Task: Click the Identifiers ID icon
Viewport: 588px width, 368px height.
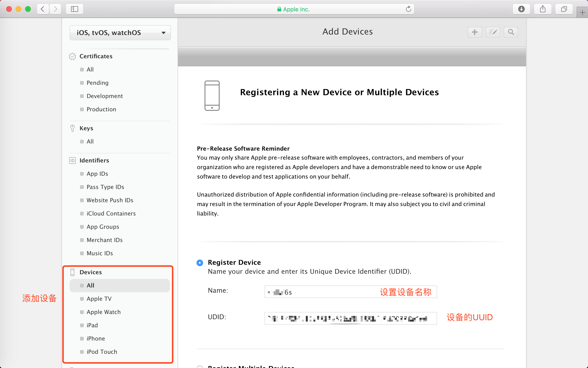Action: (x=72, y=161)
